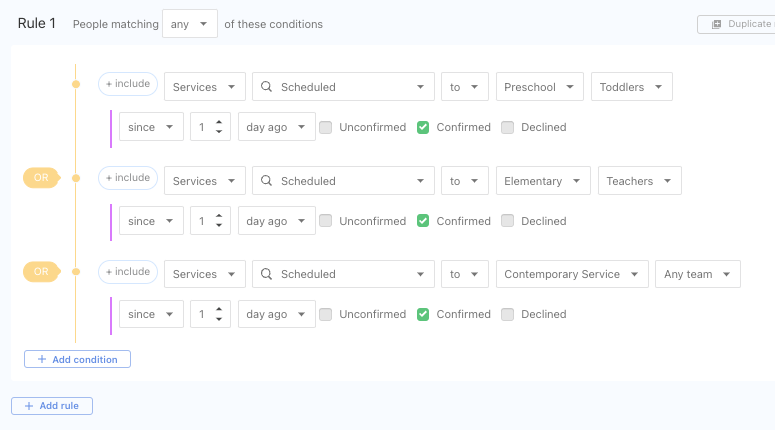
Task: Open the 'day ago' unit dropdown in third condition
Action: click(x=276, y=314)
